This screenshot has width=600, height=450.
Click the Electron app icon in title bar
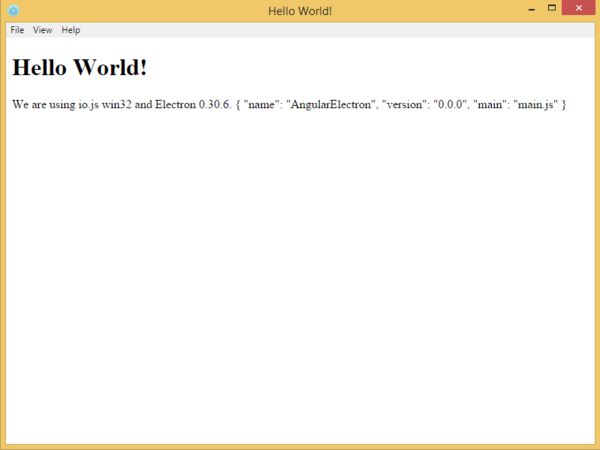click(13, 10)
